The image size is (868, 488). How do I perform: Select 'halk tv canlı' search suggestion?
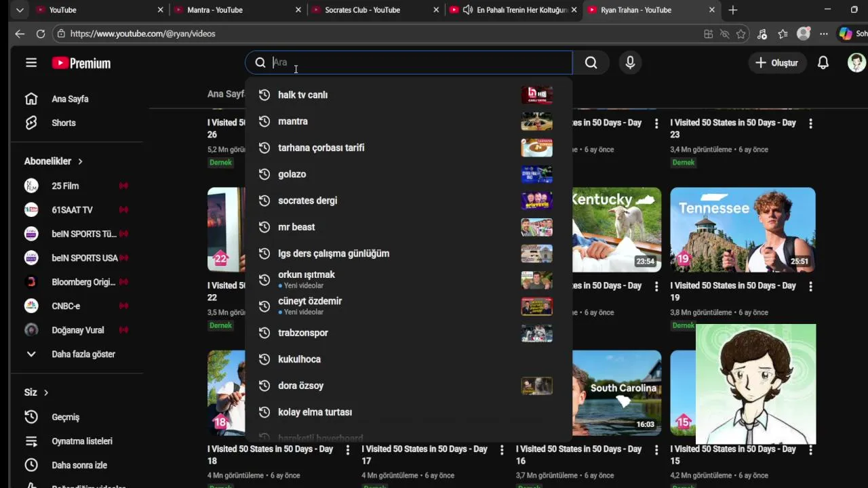[x=408, y=95]
